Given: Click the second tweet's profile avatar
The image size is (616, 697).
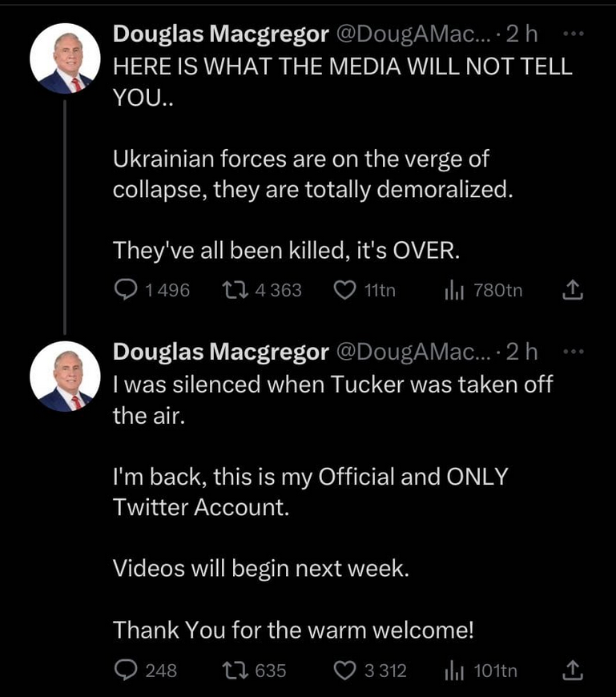Looking at the screenshot, I should [65, 377].
